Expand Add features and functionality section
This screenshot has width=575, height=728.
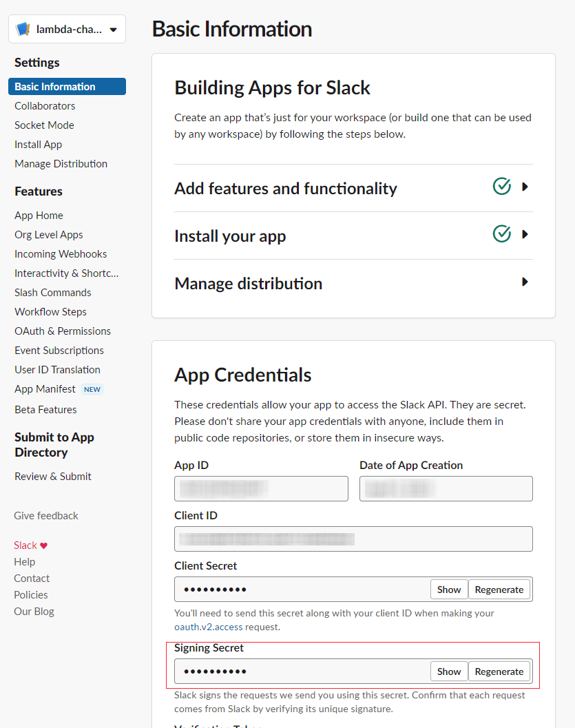tap(525, 187)
